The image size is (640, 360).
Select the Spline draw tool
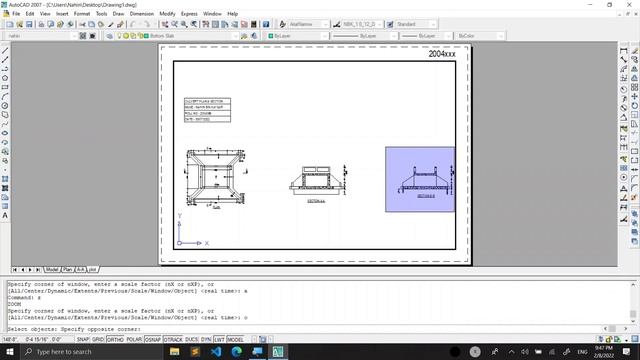[5, 124]
